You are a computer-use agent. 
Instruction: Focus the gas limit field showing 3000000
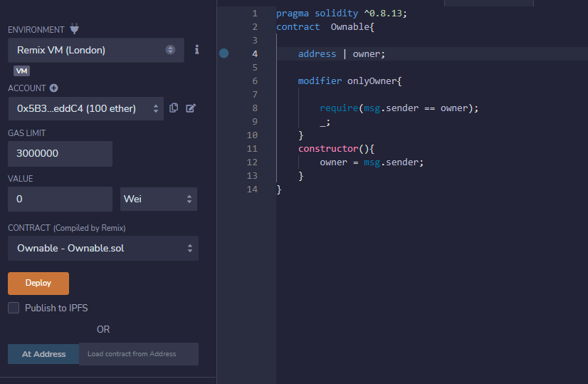pyautogui.click(x=60, y=153)
